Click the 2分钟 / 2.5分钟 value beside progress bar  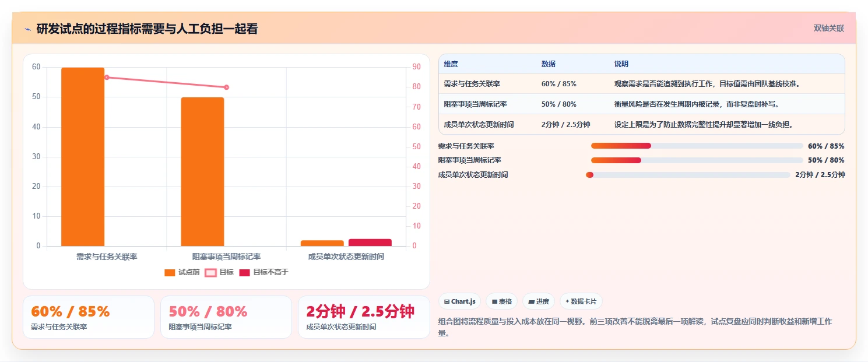point(820,174)
